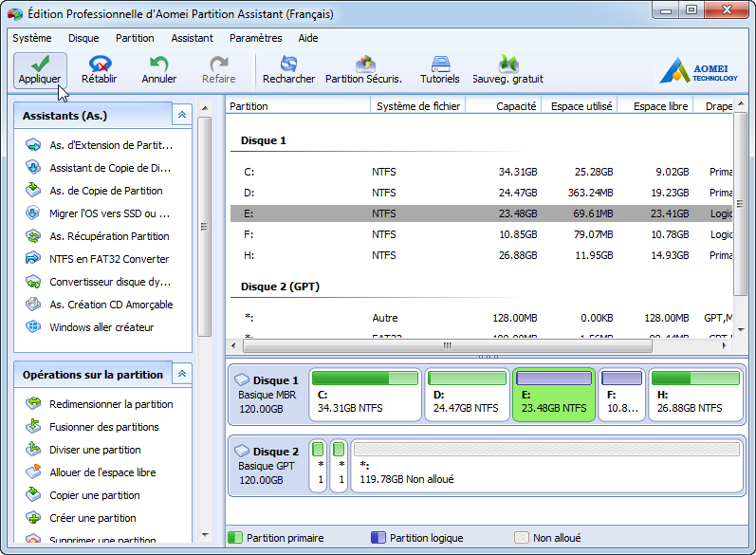Sort by Partition column header
The height and width of the screenshot is (555, 756).
click(298, 106)
